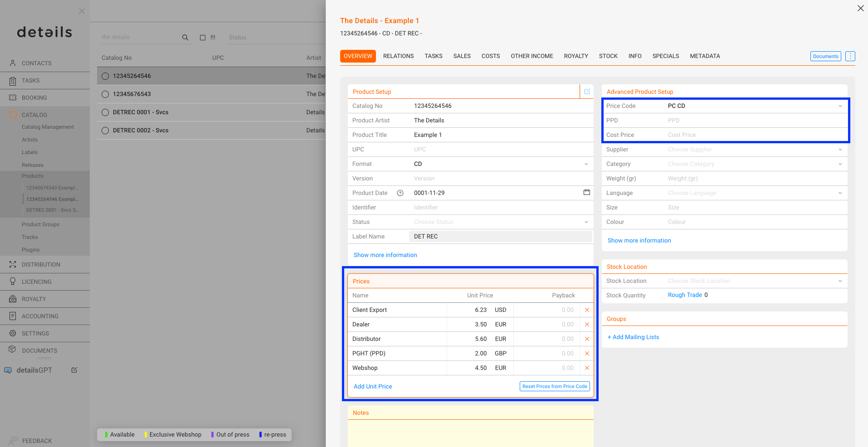Open the Price Code dropdown
868x447 pixels.
pos(755,106)
